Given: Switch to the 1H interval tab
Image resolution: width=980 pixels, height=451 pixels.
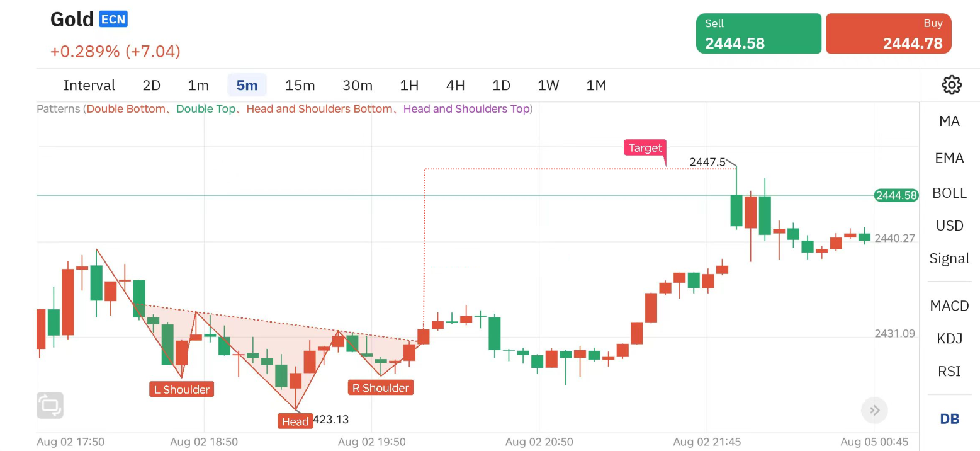Looking at the screenshot, I should (x=409, y=85).
